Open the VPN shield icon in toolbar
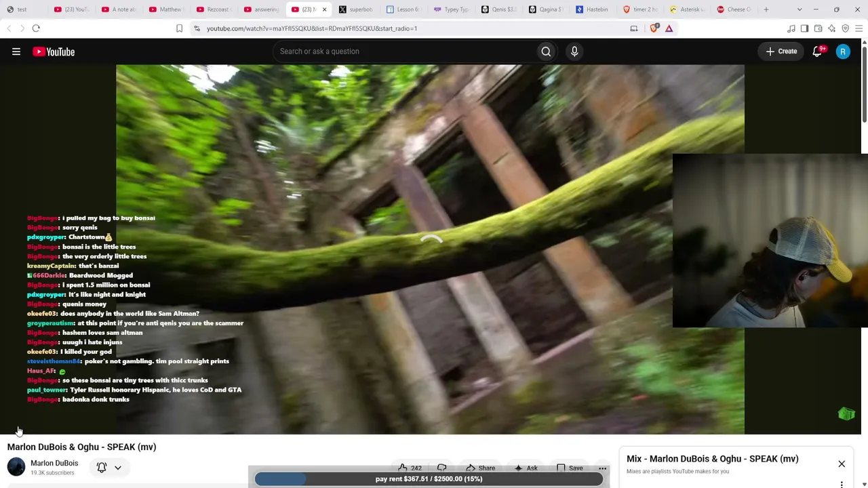The width and height of the screenshot is (868, 488). (x=845, y=28)
